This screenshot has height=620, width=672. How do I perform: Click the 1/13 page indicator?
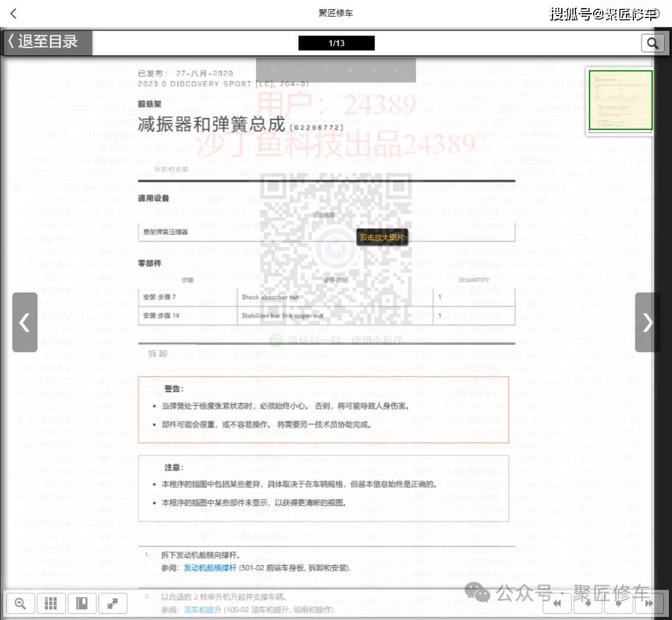point(336,43)
